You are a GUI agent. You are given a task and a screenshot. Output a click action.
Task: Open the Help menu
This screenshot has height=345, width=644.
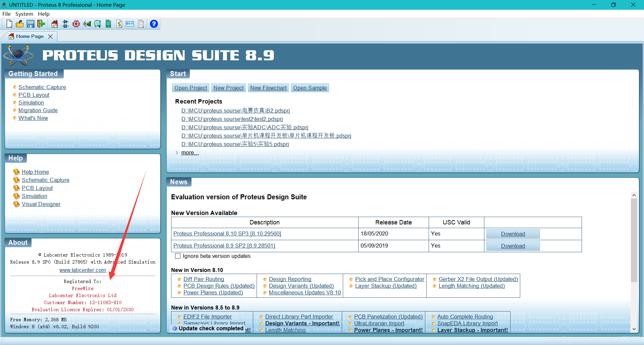coord(44,14)
